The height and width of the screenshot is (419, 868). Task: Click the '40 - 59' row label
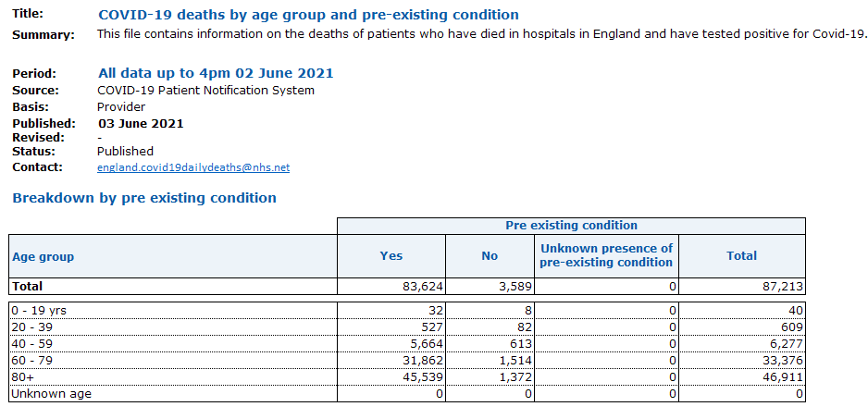click(172, 344)
